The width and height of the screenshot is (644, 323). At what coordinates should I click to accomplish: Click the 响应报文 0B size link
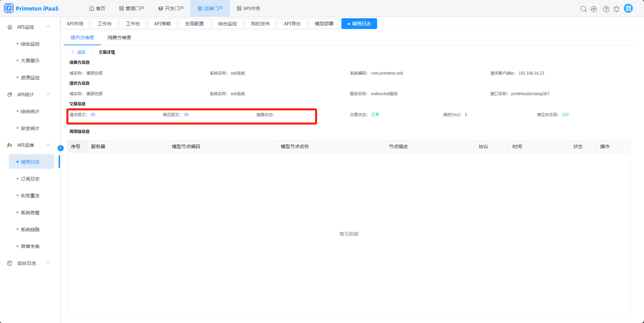pyautogui.click(x=186, y=115)
